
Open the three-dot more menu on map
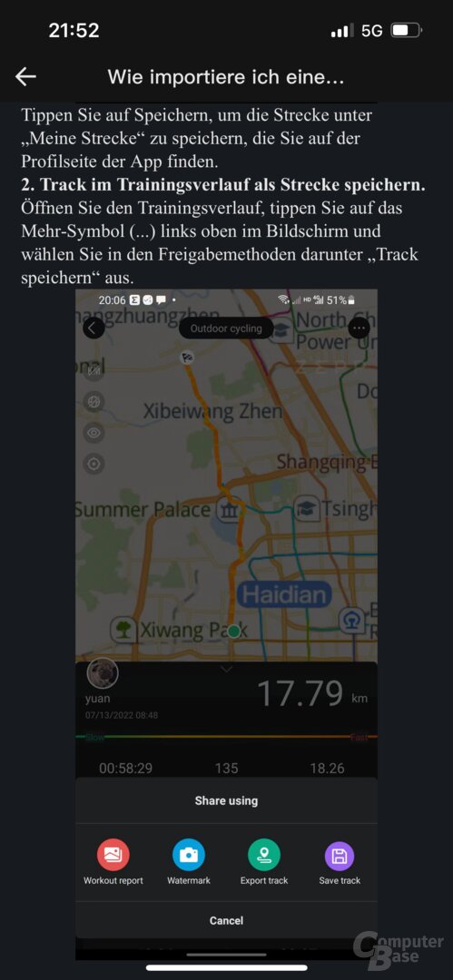359,328
